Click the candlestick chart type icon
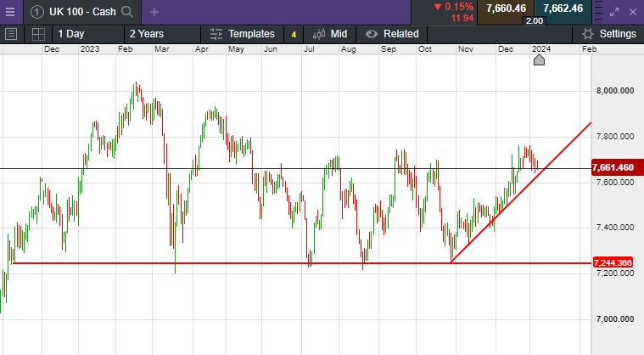The height and width of the screenshot is (355, 644). (319, 34)
